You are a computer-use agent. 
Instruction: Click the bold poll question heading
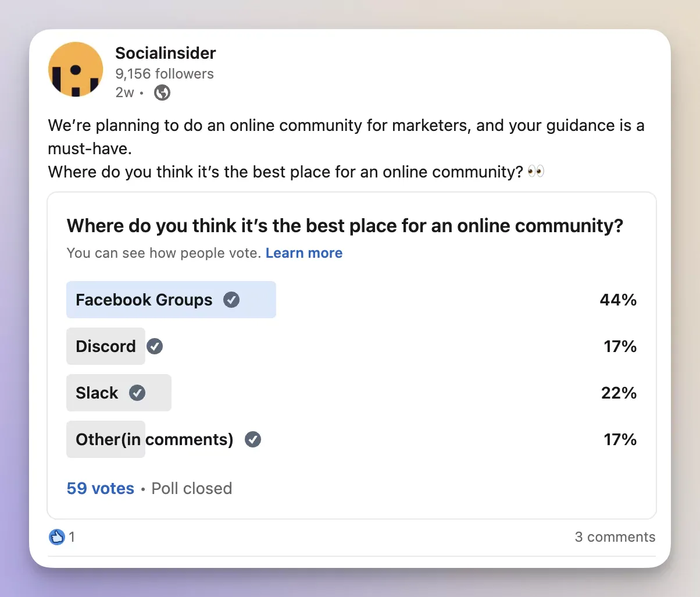tap(345, 226)
